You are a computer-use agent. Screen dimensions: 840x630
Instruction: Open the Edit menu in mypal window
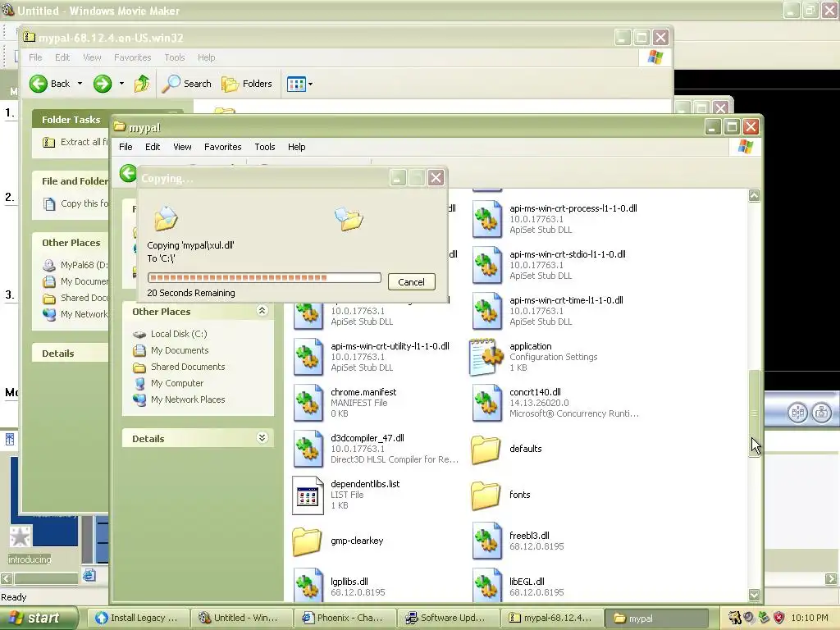coord(152,147)
